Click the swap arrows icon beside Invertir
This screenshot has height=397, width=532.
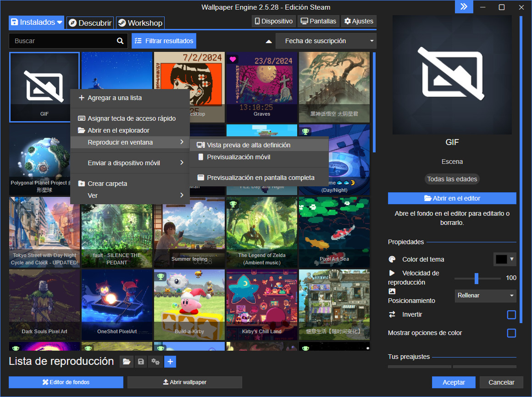(392, 314)
